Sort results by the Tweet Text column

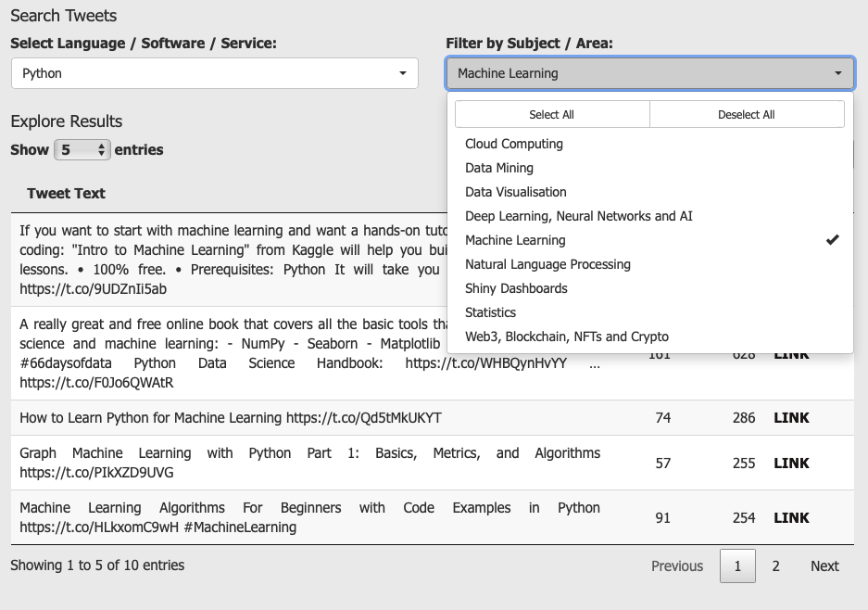pos(66,194)
